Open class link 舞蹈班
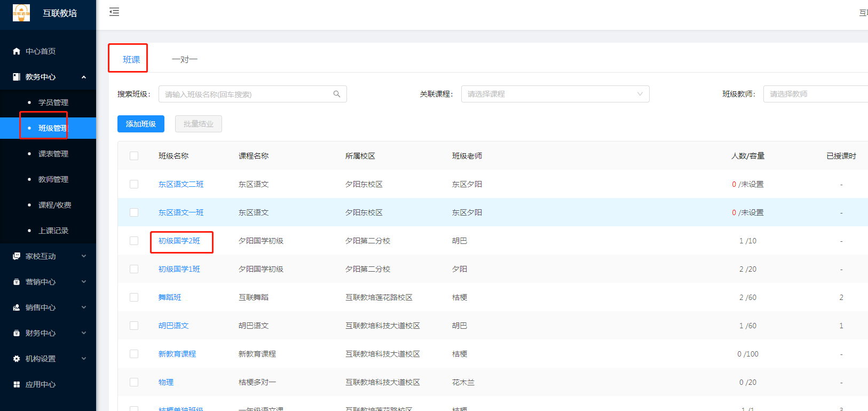 pyautogui.click(x=170, y=297)
